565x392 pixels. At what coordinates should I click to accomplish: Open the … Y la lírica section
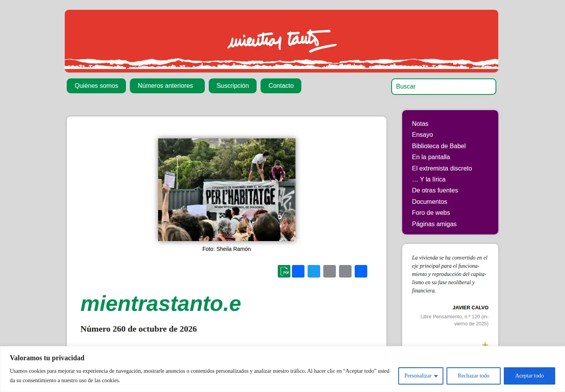point(428,179)
